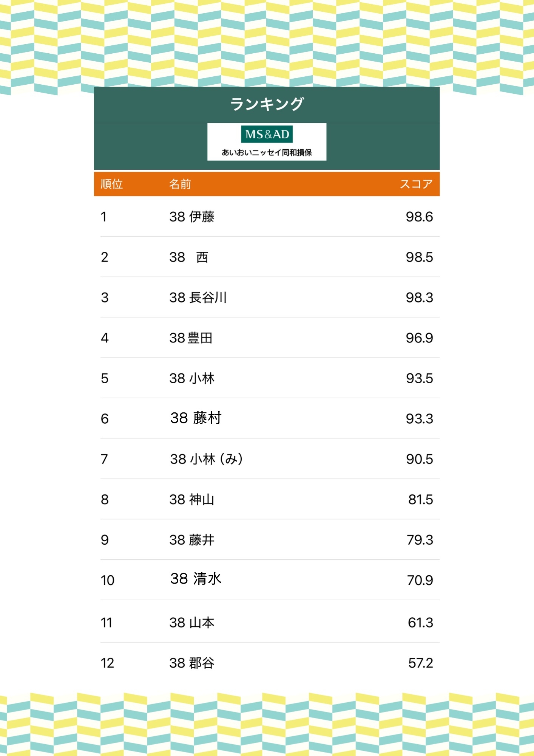Click the score 93.5 of rank 5
Screen dimensions: 534x756
tap(419, 378)
